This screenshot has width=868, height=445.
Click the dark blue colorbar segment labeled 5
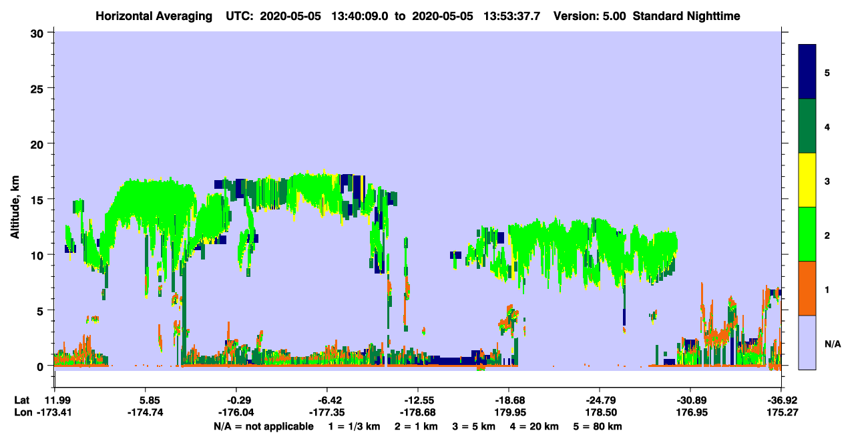point(807,72)
